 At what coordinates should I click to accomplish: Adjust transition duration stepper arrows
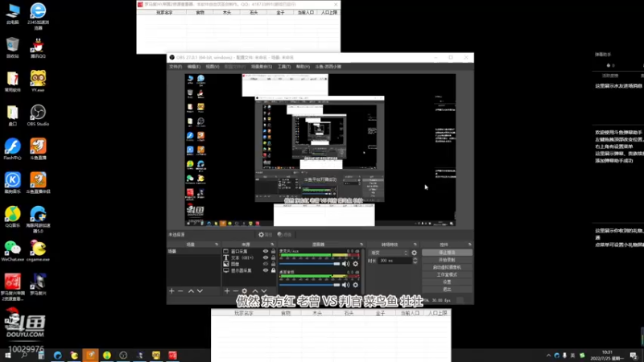(415, 261)
